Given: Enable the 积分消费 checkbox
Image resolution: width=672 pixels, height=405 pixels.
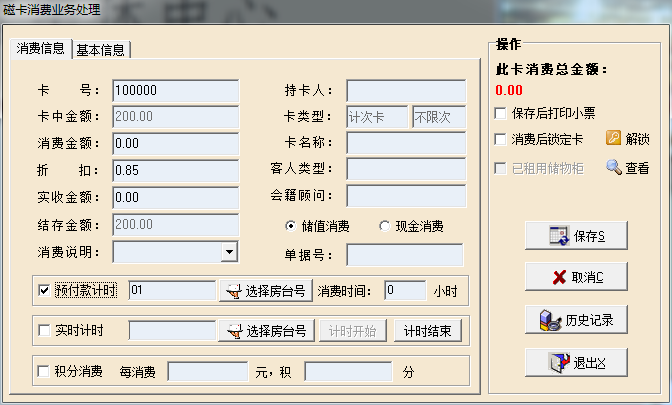Looking at the screenshot, I should [x=43, y=372].
